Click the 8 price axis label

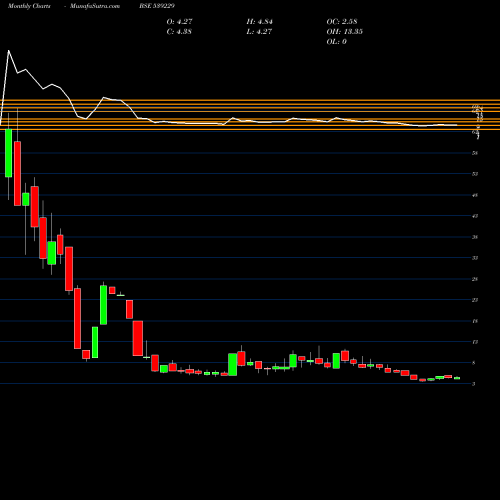click(474, 363)
